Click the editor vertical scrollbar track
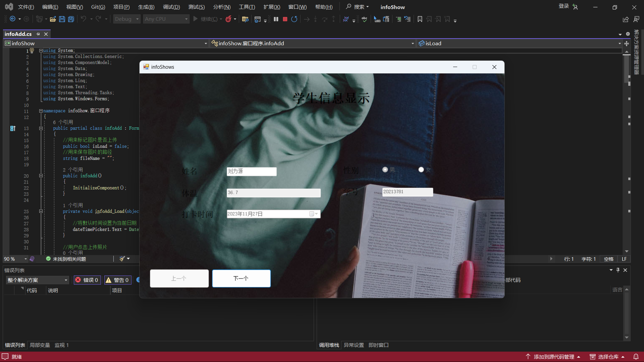This screenshot has width=644, height=362. [626, 151]
